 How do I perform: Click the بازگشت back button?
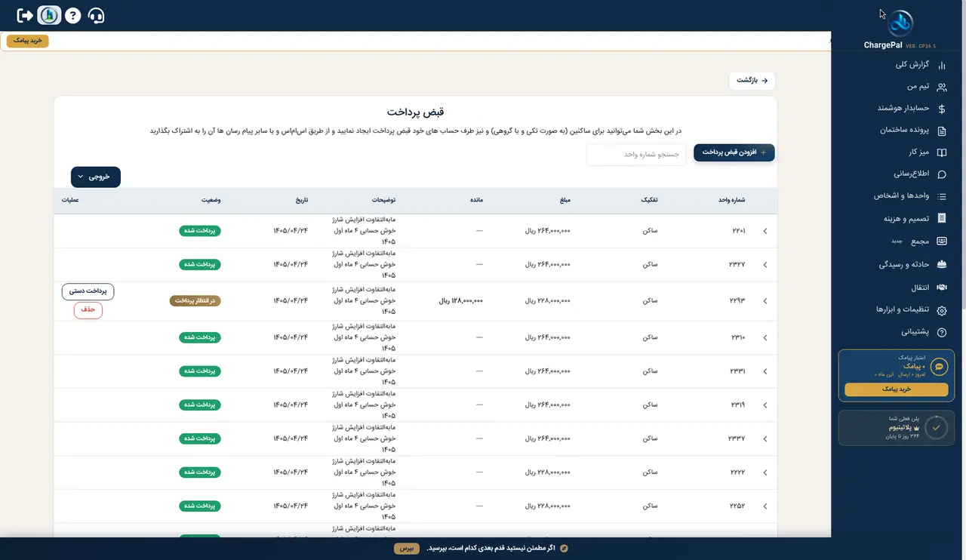click(x=752, y=80)
